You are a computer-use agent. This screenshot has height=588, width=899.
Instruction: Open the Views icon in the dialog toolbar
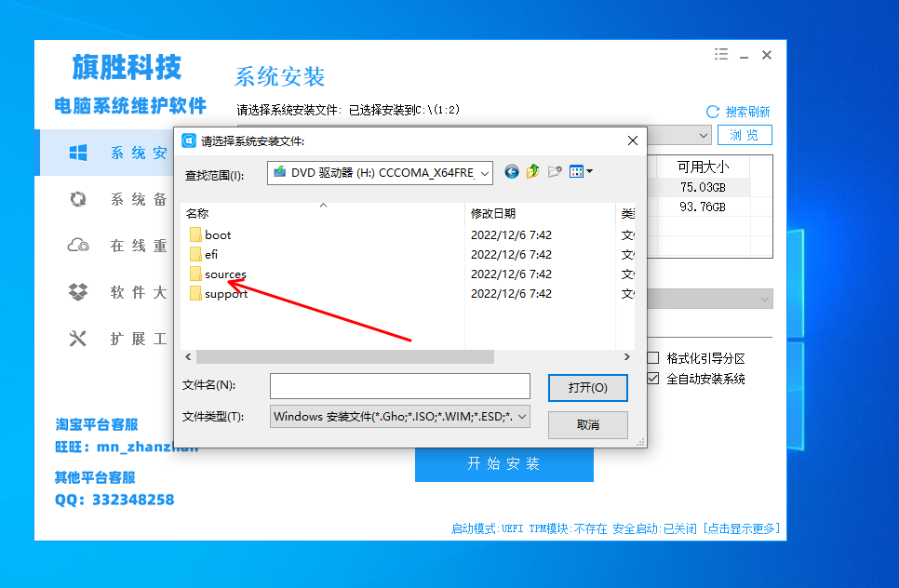pyautogui.click(x=578, y=172)
